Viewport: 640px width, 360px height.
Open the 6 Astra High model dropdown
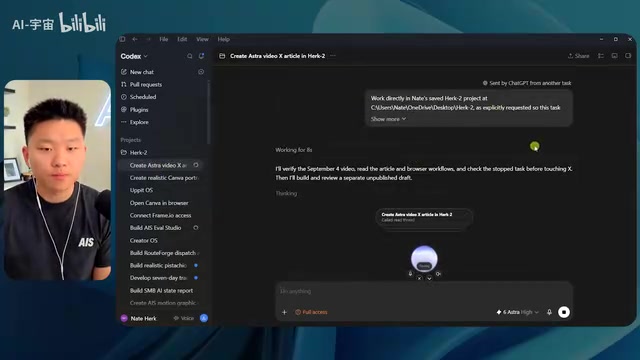point(518,312)
